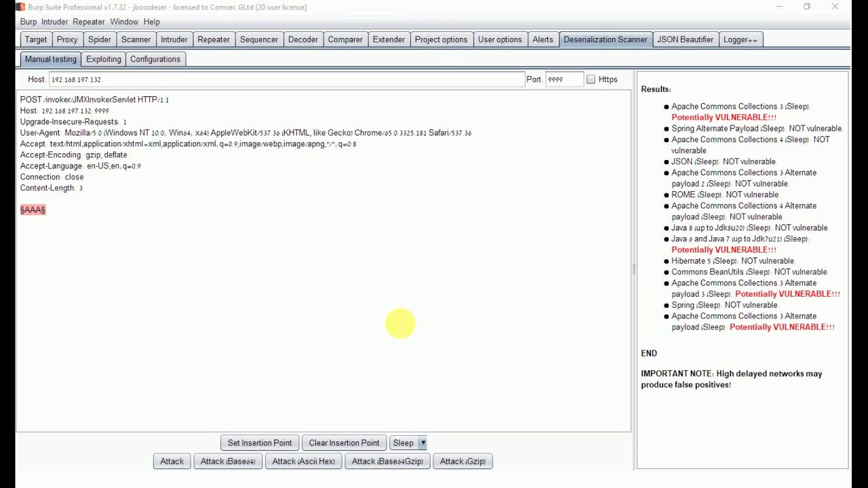Click the Accept-Language header line
The height and width of the screenshot is (488, 868).
point(80,166)
